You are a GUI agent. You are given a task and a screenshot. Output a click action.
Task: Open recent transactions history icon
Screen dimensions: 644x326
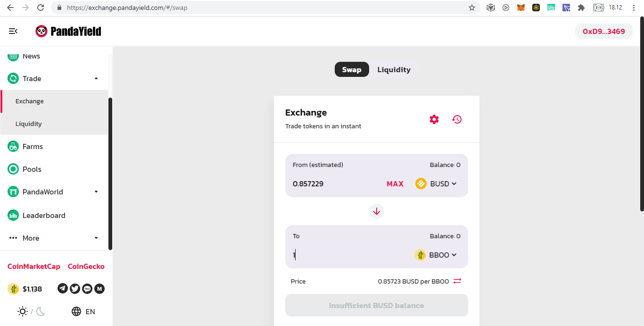click(457, 119)
